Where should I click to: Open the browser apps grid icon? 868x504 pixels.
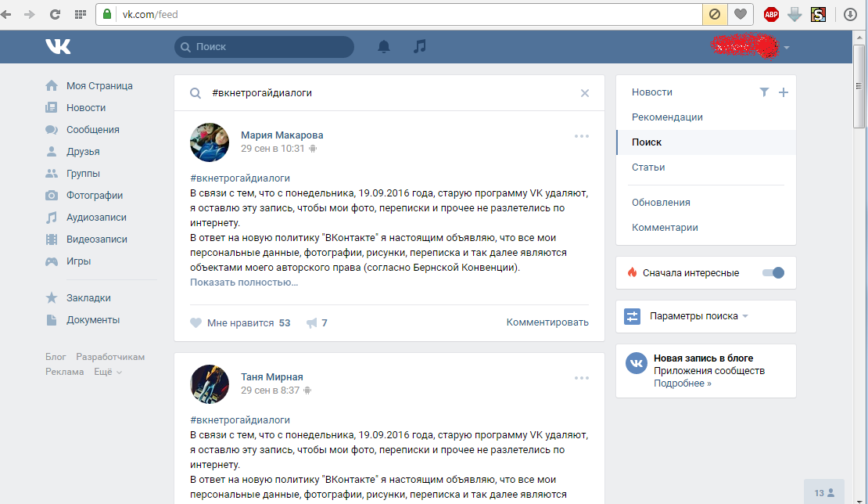[x=81, y=14]
